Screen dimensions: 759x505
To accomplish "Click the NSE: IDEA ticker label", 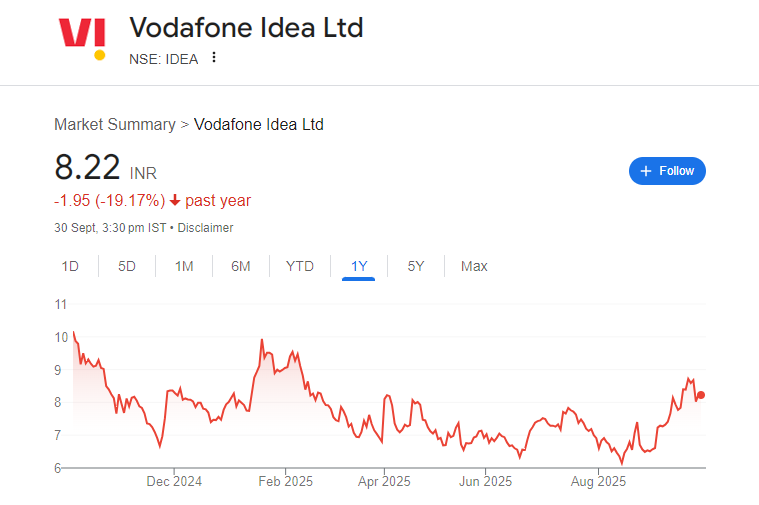I will pyautogui.click(x=163, y=58).
